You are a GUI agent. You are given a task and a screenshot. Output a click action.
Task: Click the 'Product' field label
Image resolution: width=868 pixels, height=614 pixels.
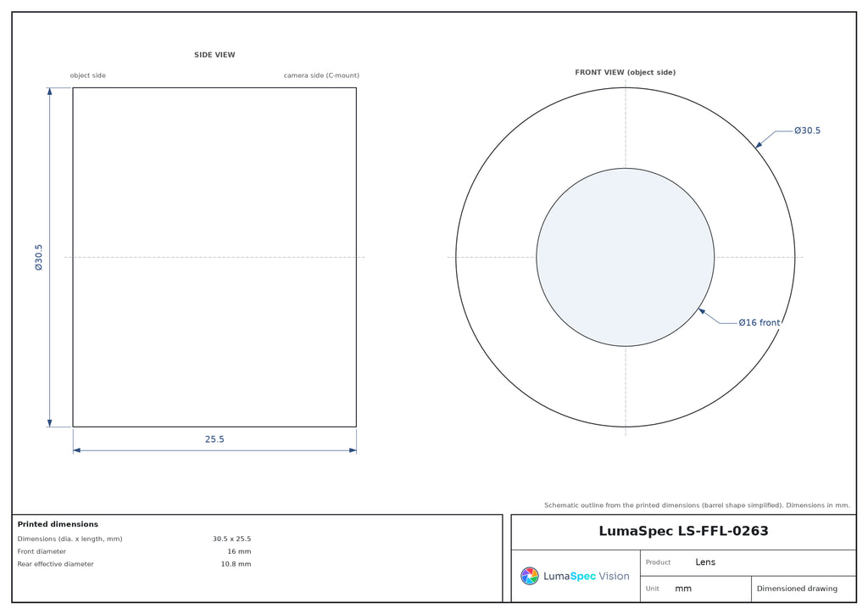tap(658, 562)
